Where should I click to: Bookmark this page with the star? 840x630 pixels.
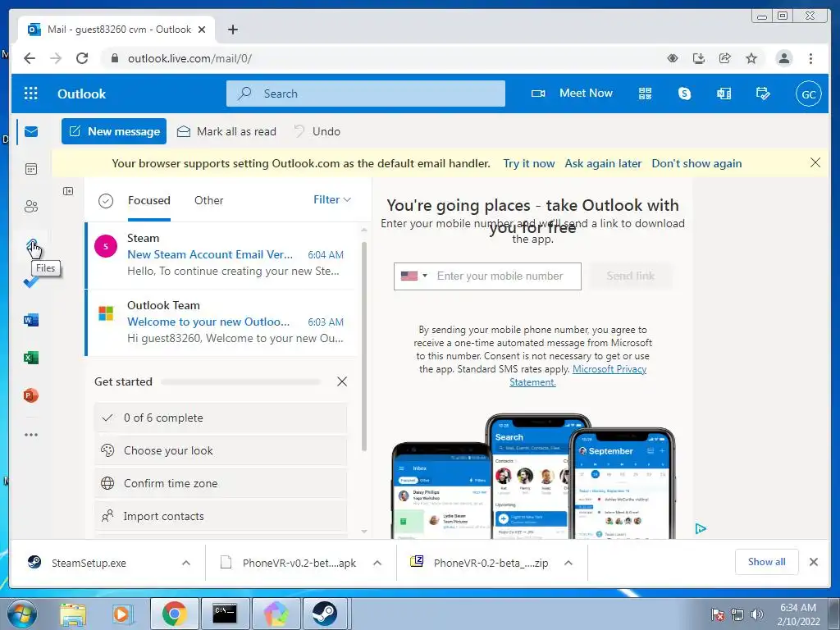(x=751, y=58)
